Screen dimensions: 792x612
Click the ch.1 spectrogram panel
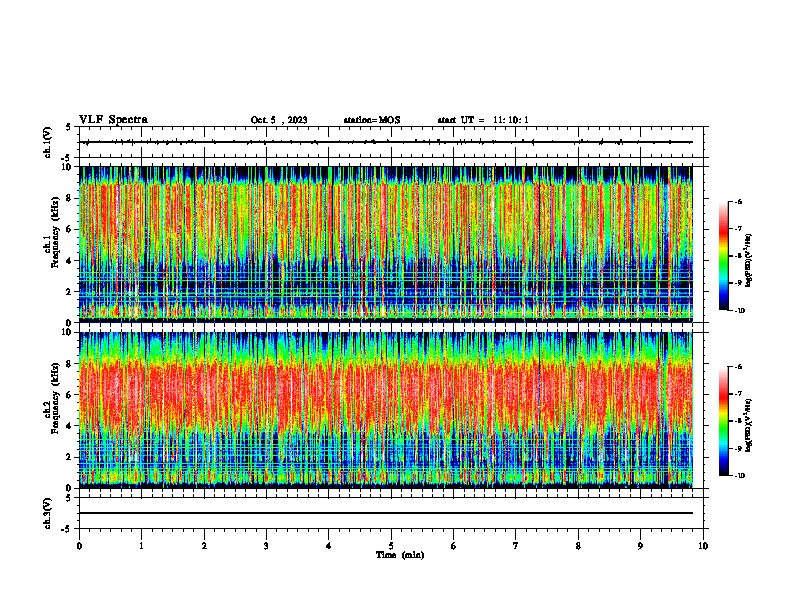pos(386,244)
